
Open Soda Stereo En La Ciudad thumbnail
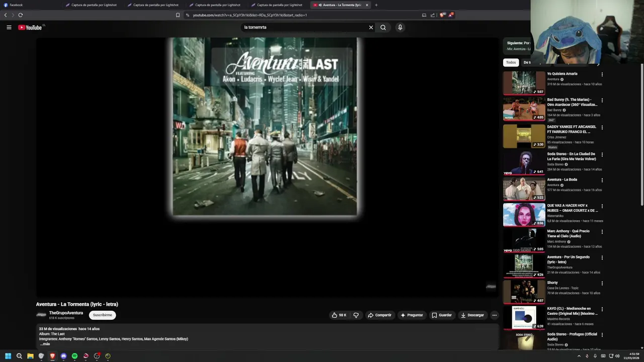(524, 163)
